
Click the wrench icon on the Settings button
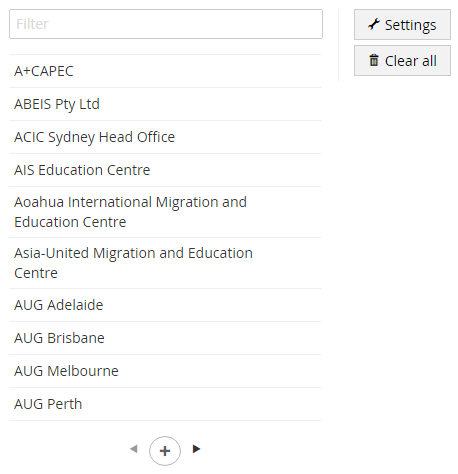click(374, 24)
